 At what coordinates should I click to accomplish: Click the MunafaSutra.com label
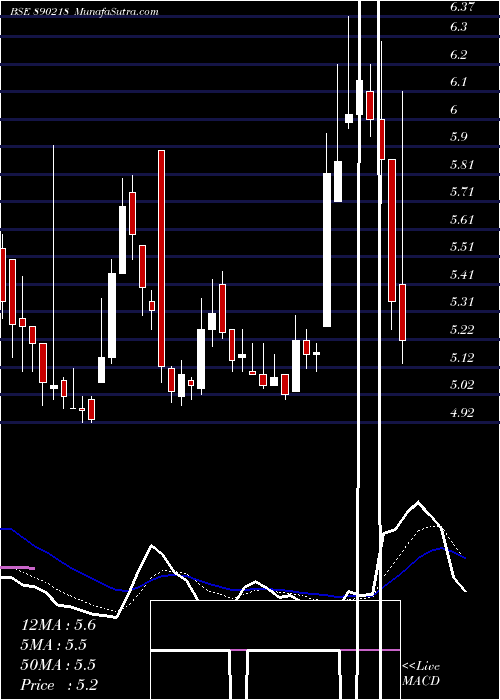click(116, 12)
